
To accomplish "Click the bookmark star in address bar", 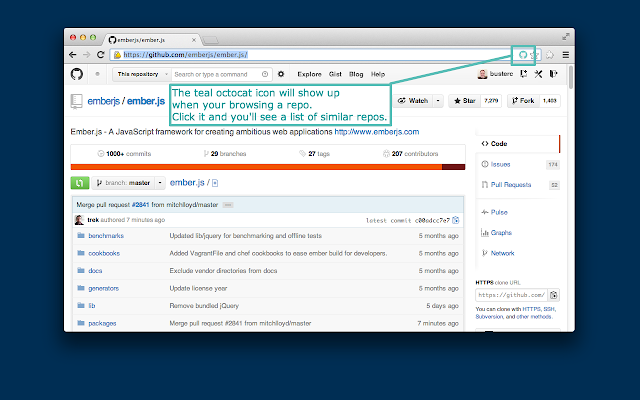I will 534,55.
